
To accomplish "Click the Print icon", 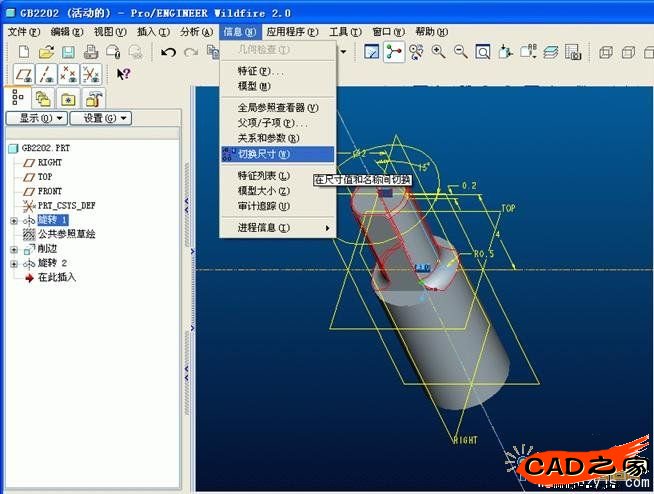I will coord(91,52).
